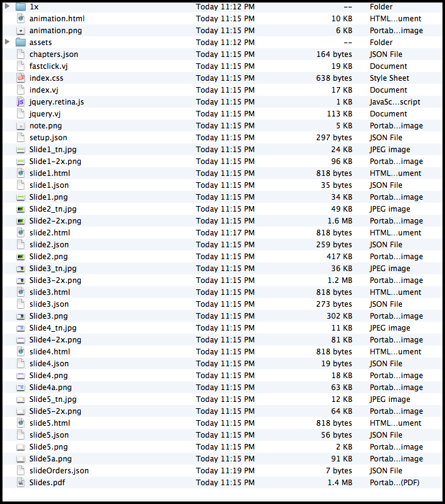This screenshot has width=445, height=504.
Task: Click the assets folder icon
Action: pos(21,42)
